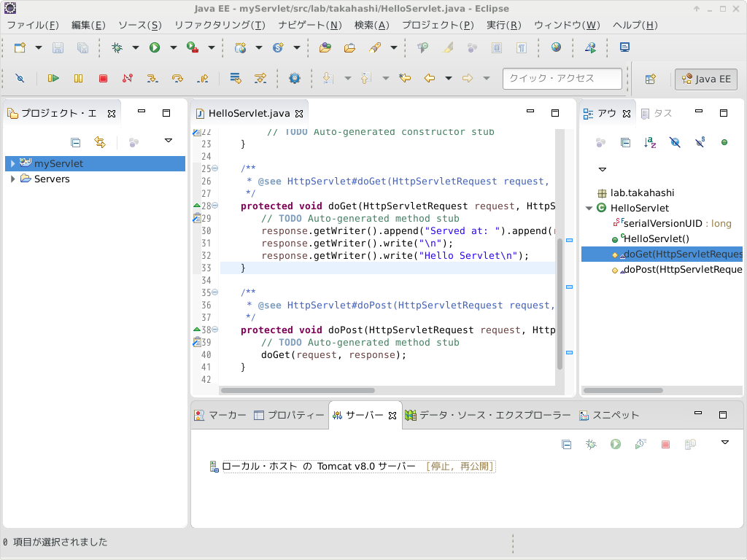Open the Debug configurations dropdown arrow
This screenshot has height=560, width=747.
(135, 47)
